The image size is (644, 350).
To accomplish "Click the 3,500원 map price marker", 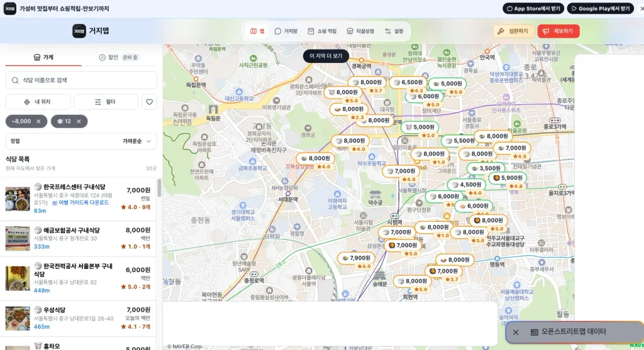I will point(486,168).
